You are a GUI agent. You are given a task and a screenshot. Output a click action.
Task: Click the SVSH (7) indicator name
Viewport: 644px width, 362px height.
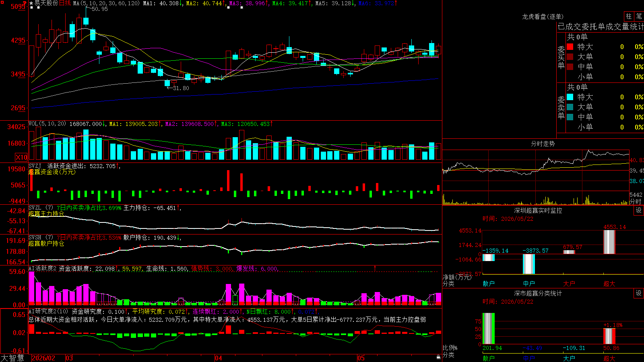41,238
